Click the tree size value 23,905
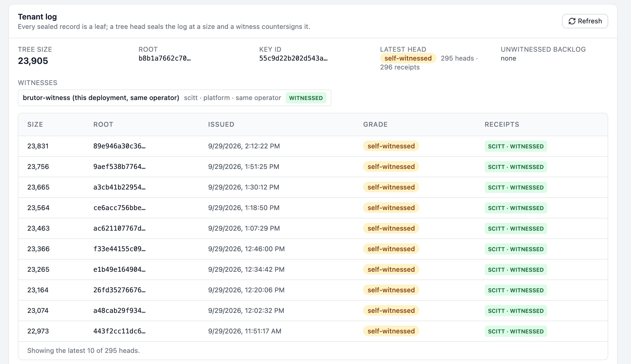This screenshot has width=631, height=364. pyautogui.click(x=33, y=61)
